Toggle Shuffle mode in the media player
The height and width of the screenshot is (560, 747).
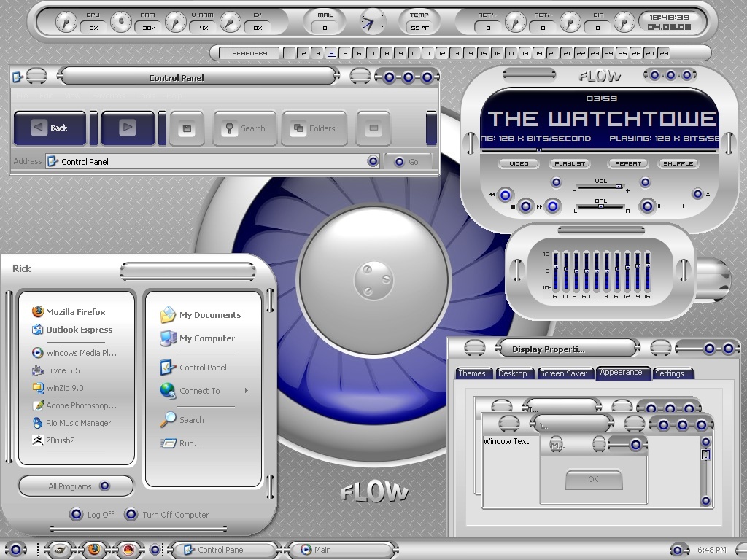(678, 163)
